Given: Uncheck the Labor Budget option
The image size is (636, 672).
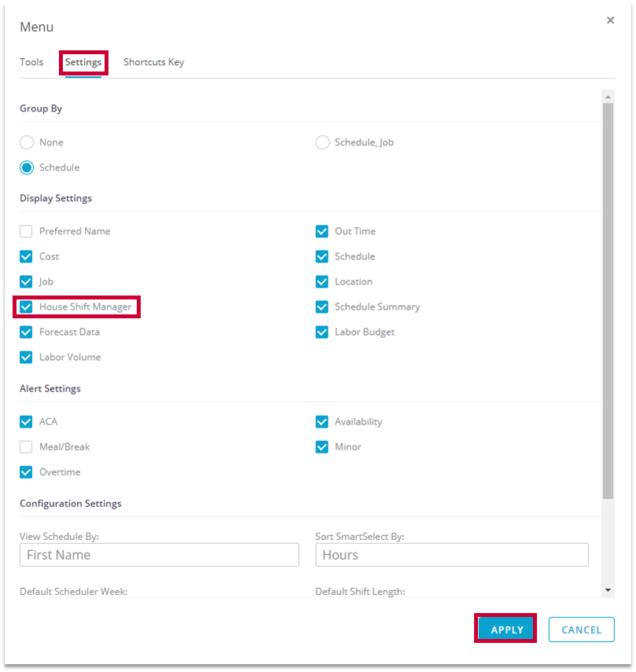Looking at the screenshot, I should (322, 332).
